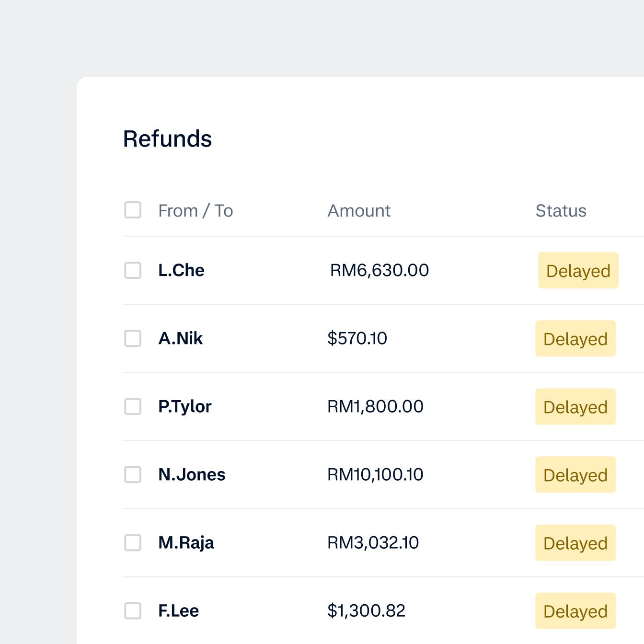This screenshot has width=644, height=644.
Task: Open refund details for L.Che
Action: [182, 270]
